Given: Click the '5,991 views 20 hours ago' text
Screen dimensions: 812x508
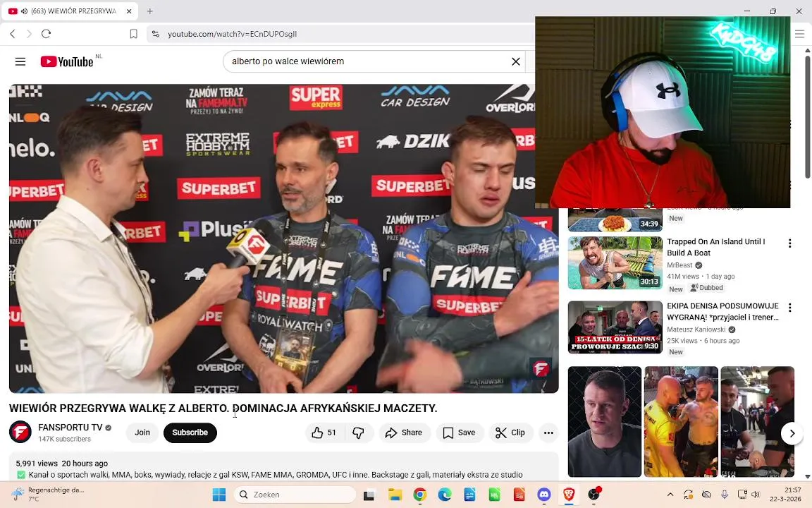Looking at the screenshot, I should pos(62,464).
